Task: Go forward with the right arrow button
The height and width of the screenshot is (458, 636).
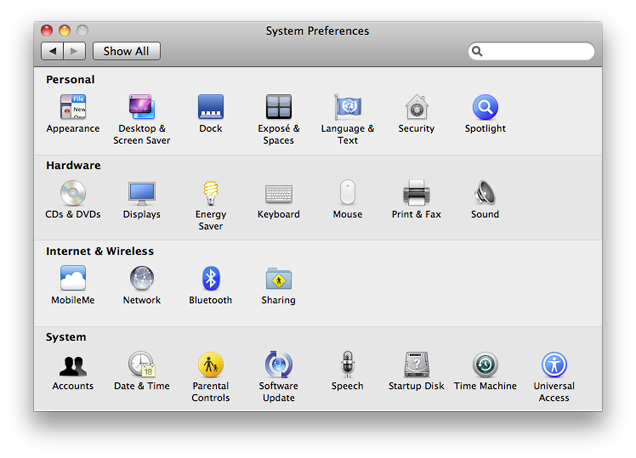Action: (x=74, y=51)
